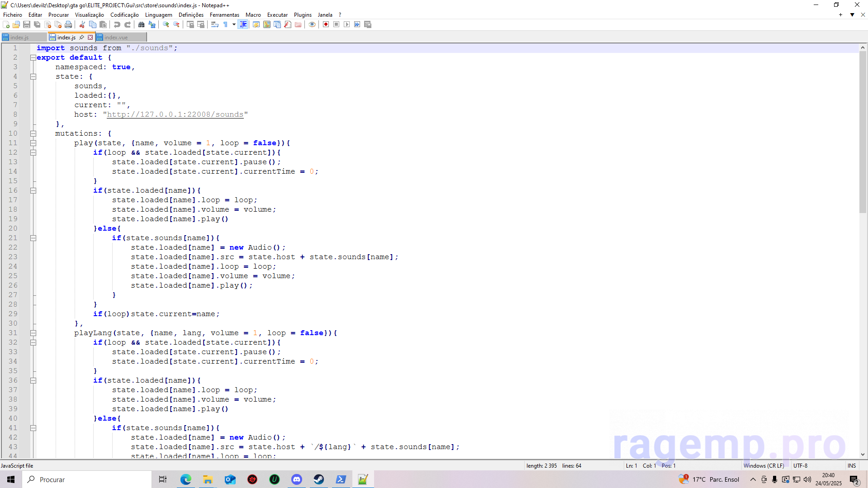Collapse the playLang fold on line 31

[x=33, y=333]
